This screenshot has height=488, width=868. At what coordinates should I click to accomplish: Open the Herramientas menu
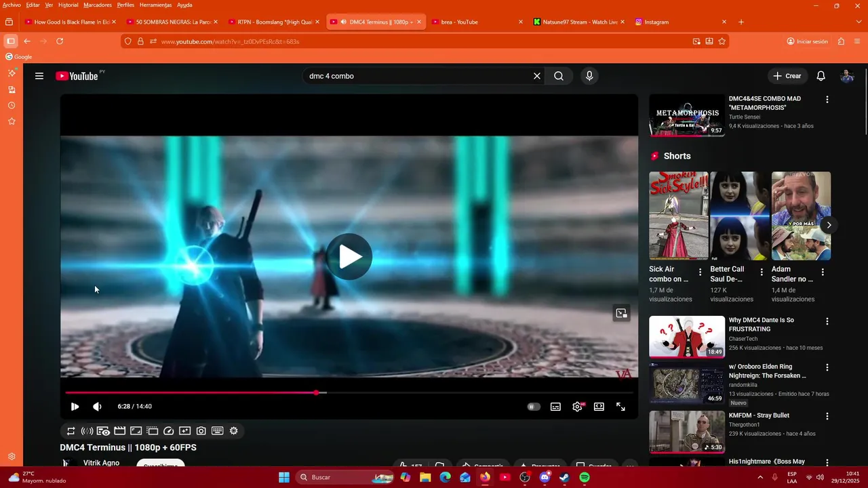pyautogui.click(x=155, y=5)
